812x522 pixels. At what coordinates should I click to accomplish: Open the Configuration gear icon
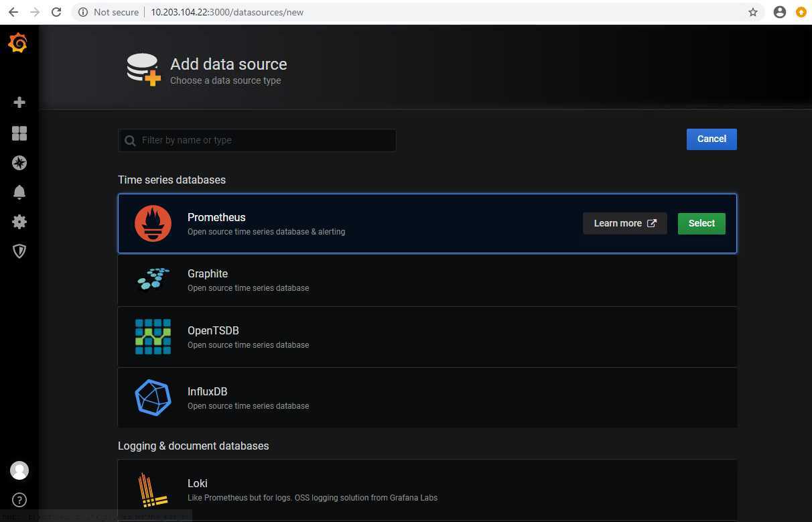19,222
